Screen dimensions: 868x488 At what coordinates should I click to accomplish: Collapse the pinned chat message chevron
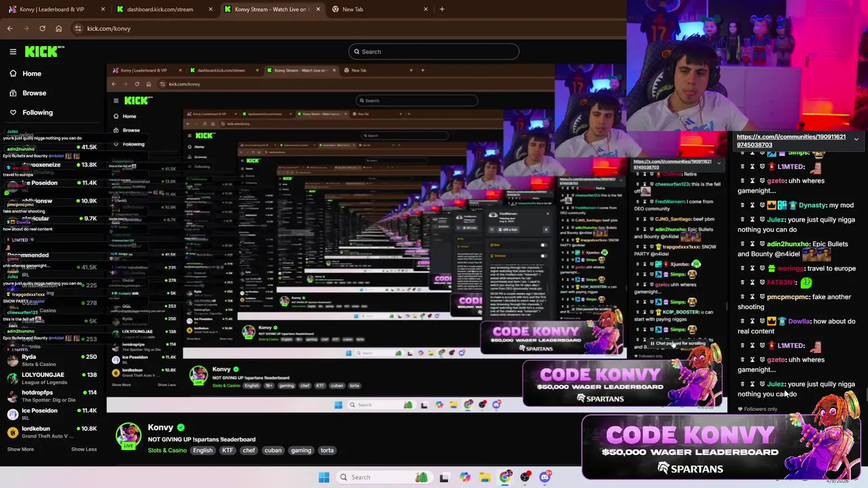(x=856, y=139)
